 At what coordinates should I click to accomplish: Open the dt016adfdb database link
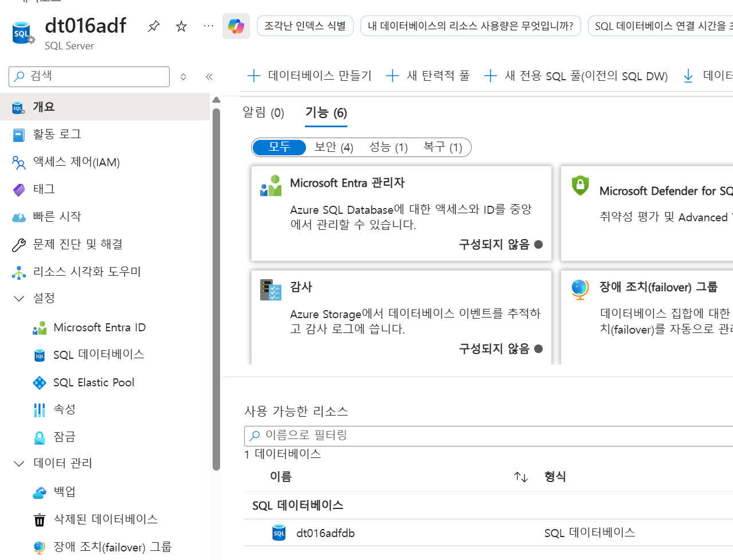click(326, 534)
